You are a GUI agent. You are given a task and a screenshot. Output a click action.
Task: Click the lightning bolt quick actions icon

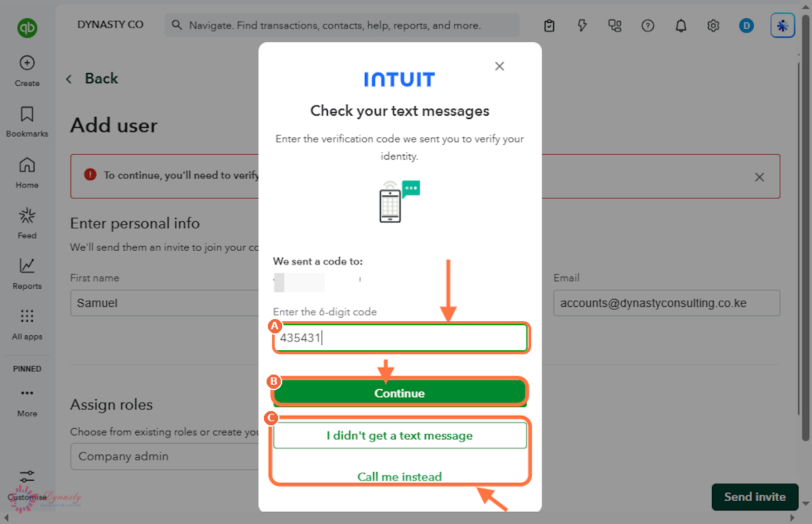click(582, 26)
